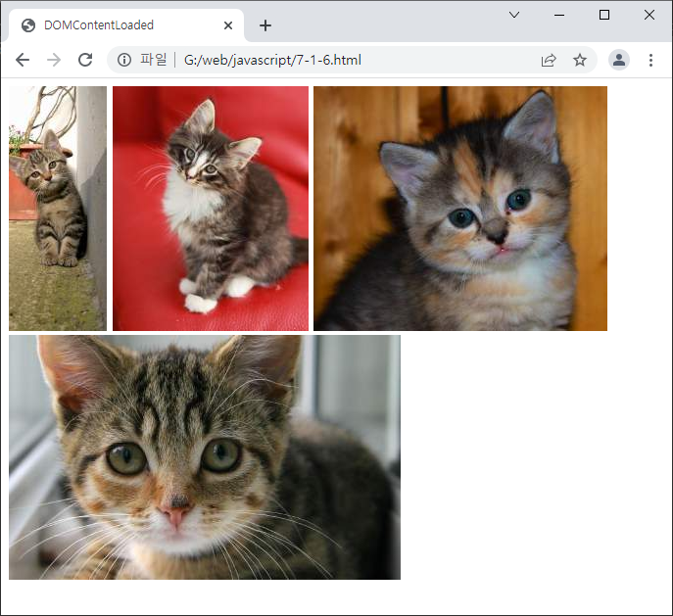
Task: Share this page using the share icon
Action: point(549,60)
